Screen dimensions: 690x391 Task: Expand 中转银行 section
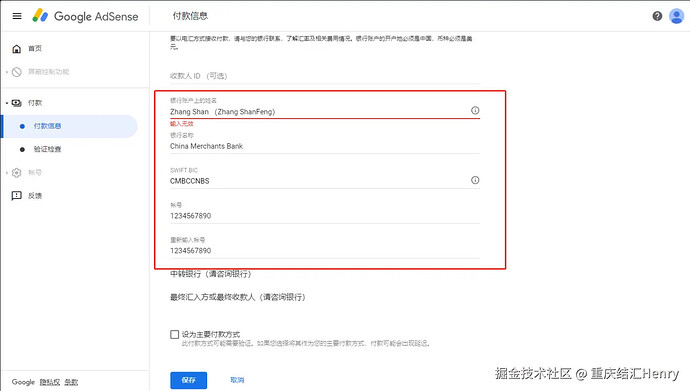(x=210, y=274)
